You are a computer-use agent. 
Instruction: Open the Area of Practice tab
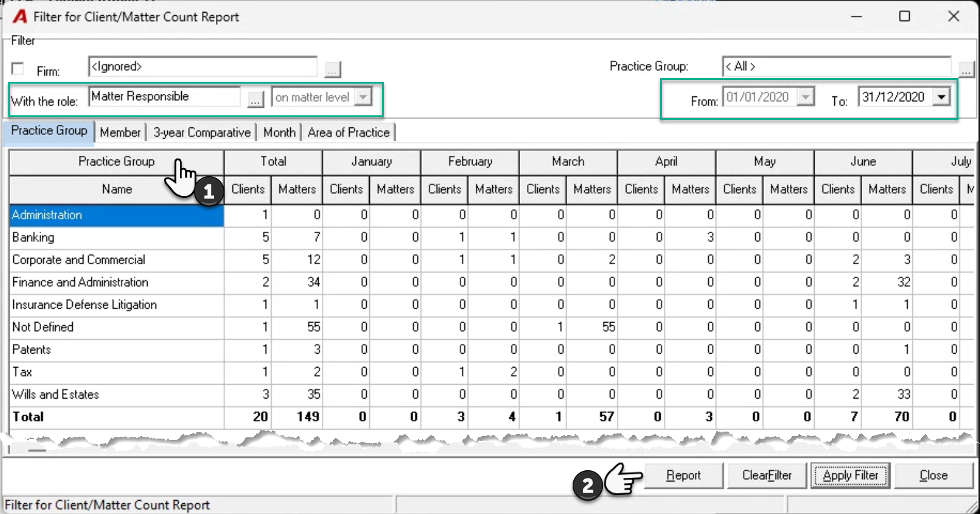pos(348,132)
